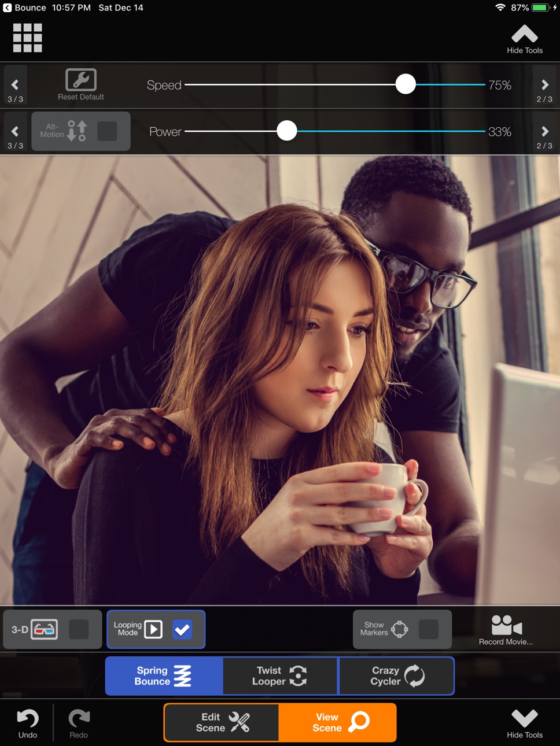This screenshot has width=560, height=746.
Task: Click the Show Markers crosshair icon
Action: pyautogui.click(x=400, y=629)
